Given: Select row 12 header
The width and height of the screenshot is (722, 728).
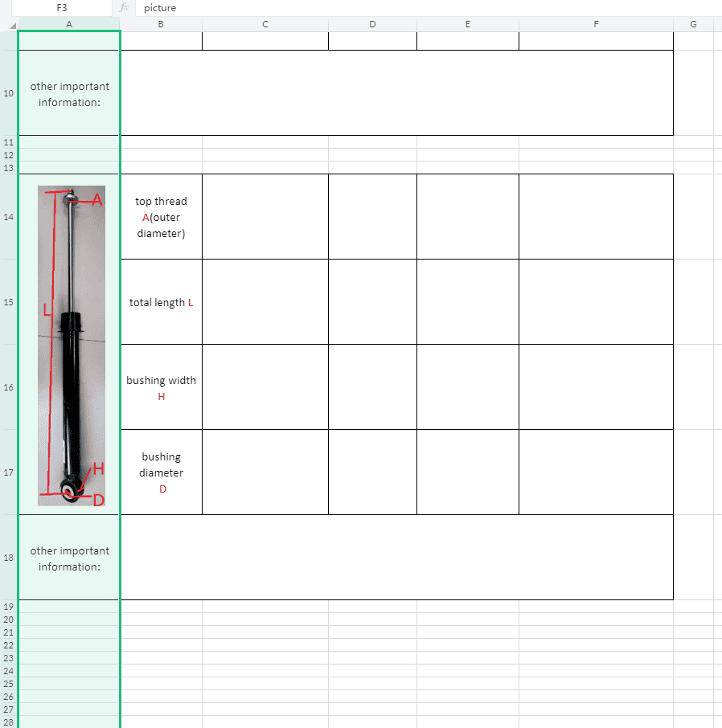Looking at the screenshot, I should [x=8, y=155].
